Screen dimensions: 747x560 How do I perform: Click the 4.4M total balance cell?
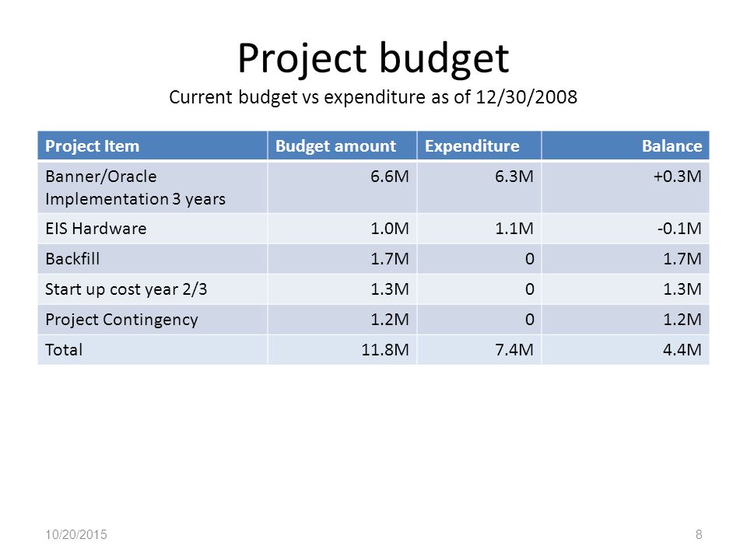(x=625, y=350)
